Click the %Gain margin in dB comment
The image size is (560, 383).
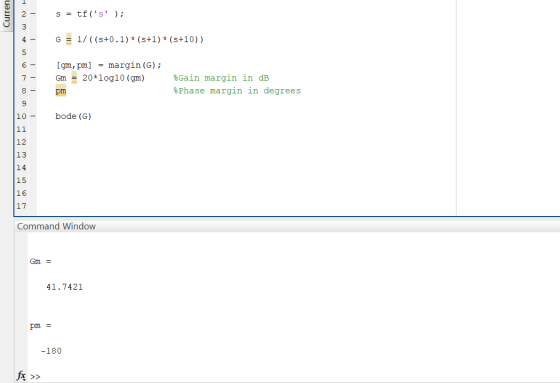pos(221,78)
